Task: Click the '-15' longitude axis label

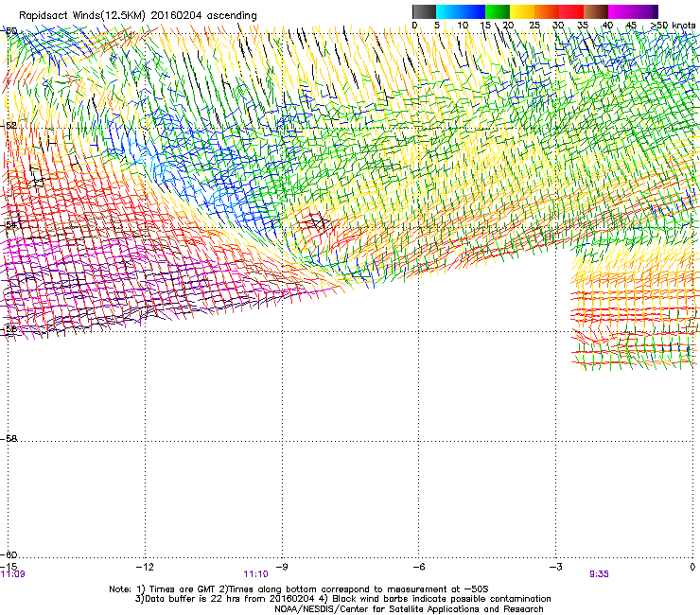Action: point(9,567)
